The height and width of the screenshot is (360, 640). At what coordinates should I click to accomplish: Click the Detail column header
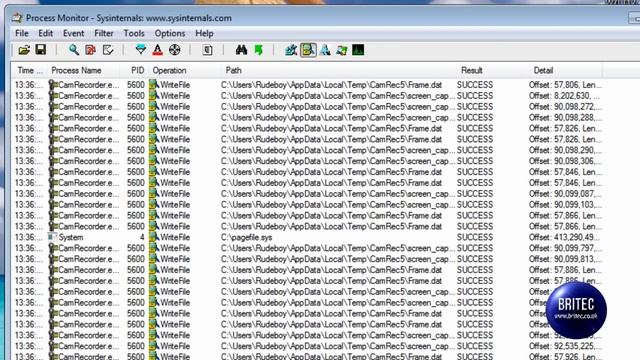pyautogui.click(x=566, y=71)
